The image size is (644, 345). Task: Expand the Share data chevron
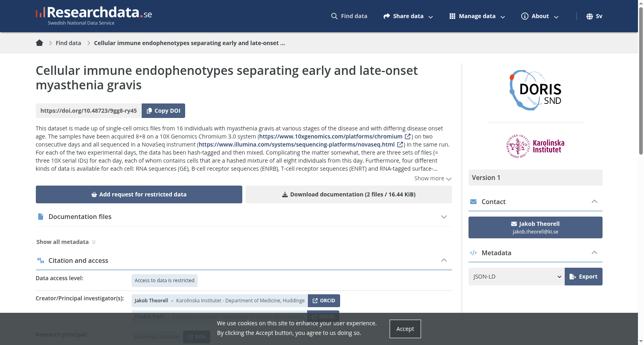[431, 17]
